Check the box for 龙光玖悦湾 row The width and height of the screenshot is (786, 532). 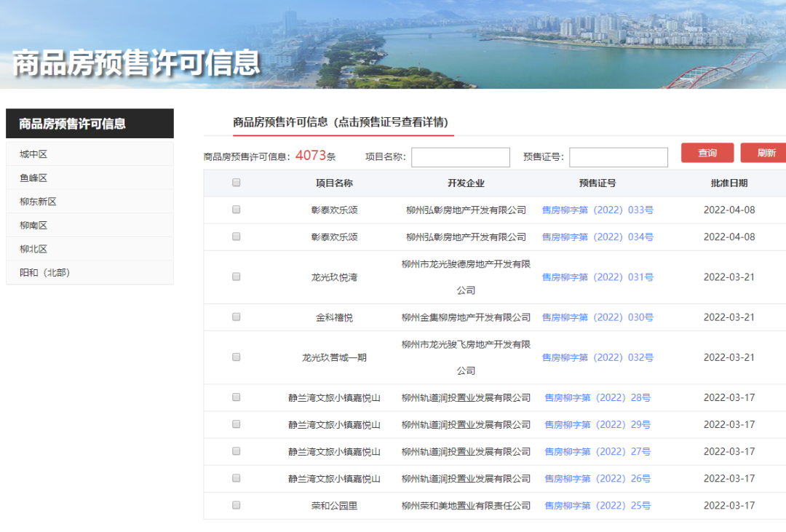point(236,277)
